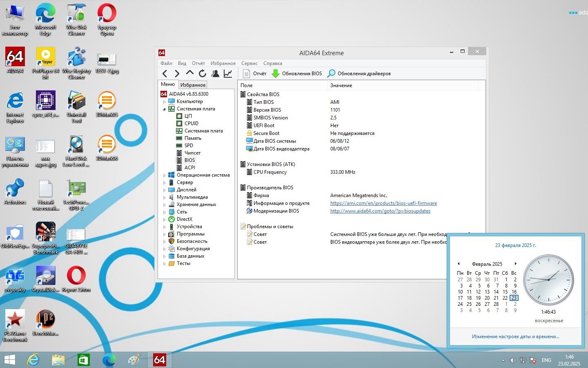Expand the Тесты tree node
Viewport: 588px width, 368px height.
tap(165, 264)
